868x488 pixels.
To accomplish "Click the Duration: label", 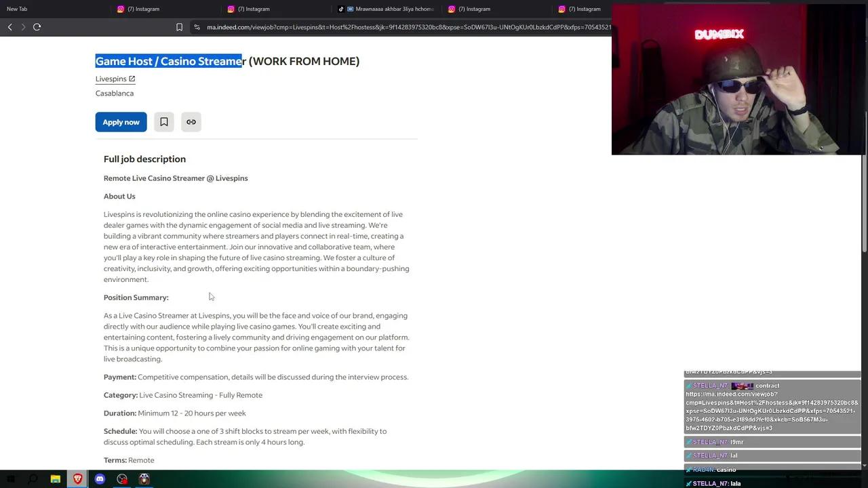I will tap(120, 413).
